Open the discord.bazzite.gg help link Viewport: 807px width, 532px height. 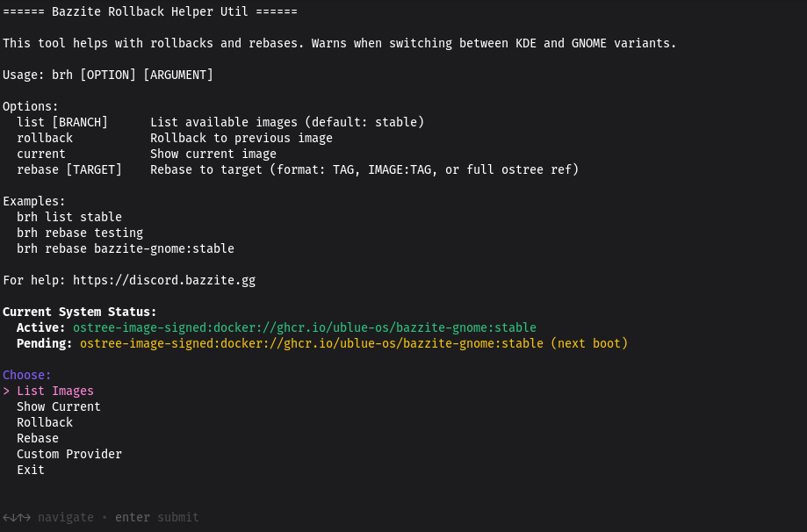tap(164, 280)
